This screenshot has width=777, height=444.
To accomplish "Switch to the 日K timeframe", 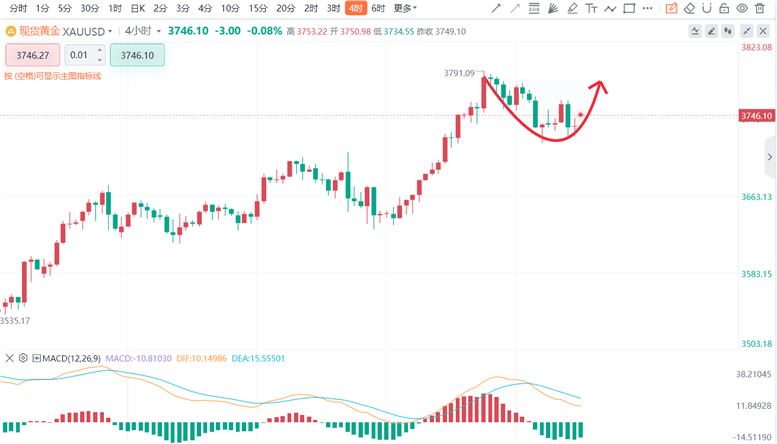I will pos(138,8).
